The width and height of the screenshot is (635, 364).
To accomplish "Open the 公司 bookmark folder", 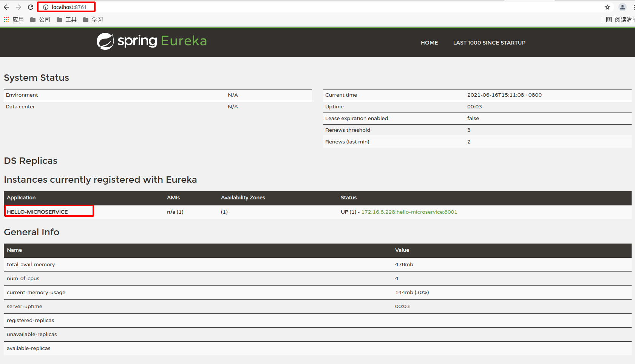I will tap(40, 20).
